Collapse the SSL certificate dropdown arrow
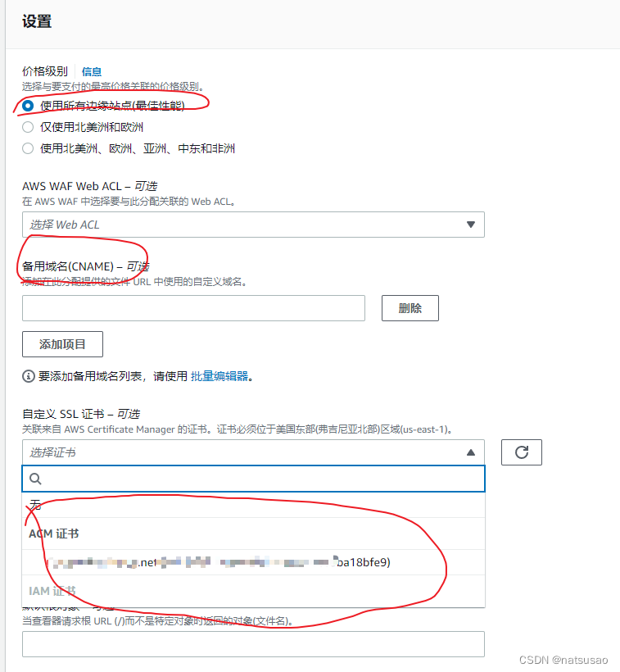This screenshot has height=672, width=620. click(471, 452)
